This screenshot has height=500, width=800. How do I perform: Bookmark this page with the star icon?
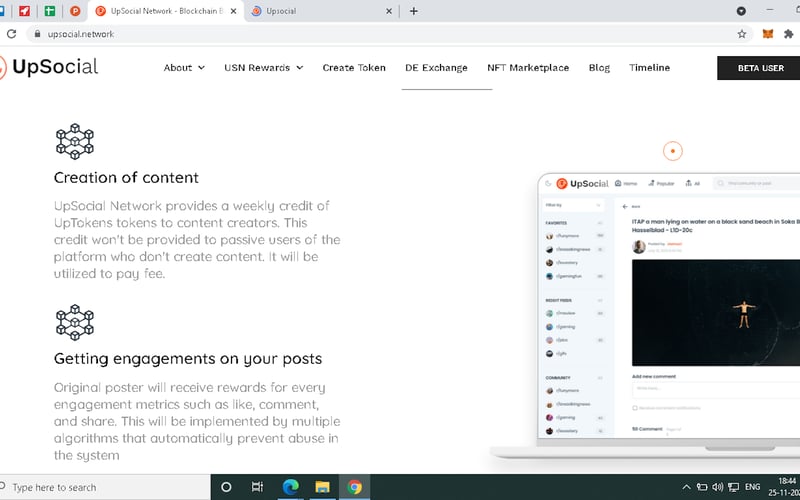(742, 34)
